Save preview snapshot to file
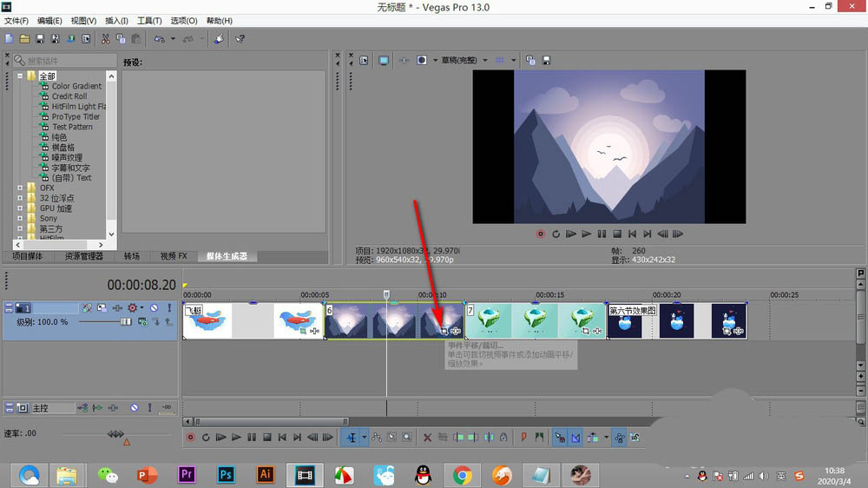The image size is (868, 488). pyautogui.click(x=546, y=61)
